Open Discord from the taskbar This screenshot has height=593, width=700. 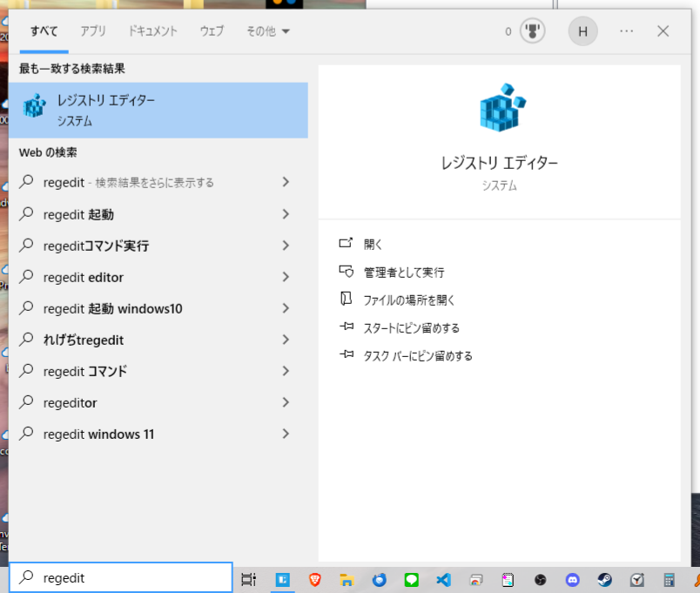pos(572,580)
